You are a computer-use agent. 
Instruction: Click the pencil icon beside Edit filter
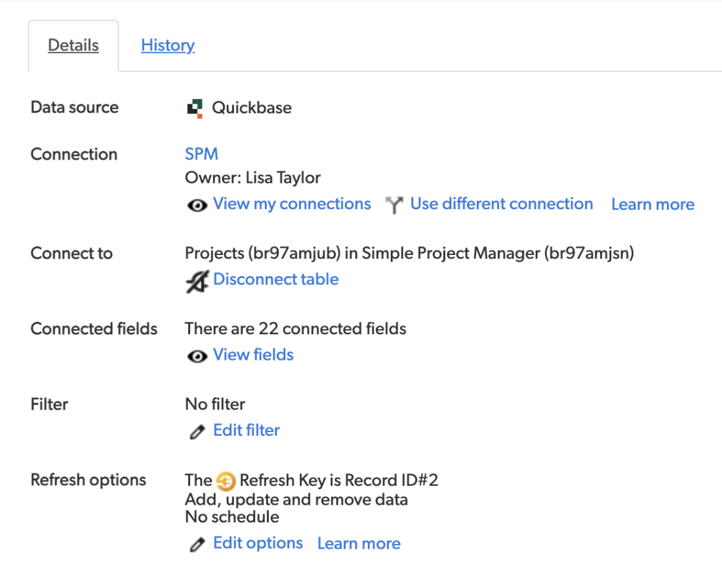pyautogui.click(x=197, y=432)
